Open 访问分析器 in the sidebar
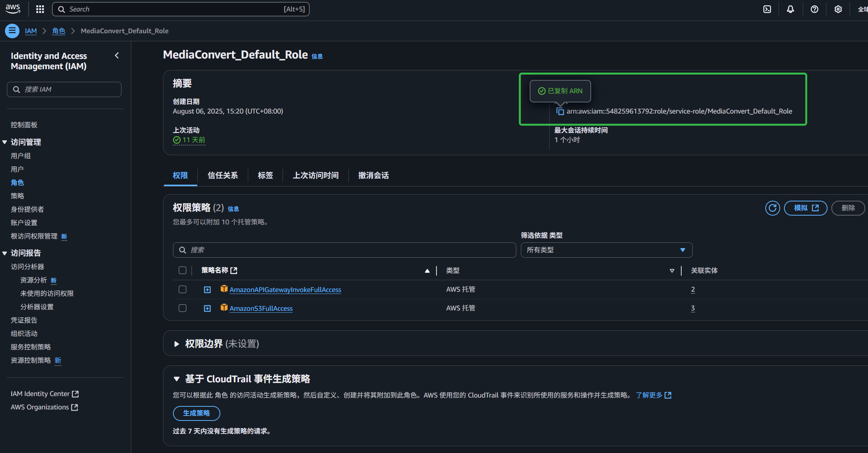The height and width of the screenshot is (453, 868). point(27,267)
